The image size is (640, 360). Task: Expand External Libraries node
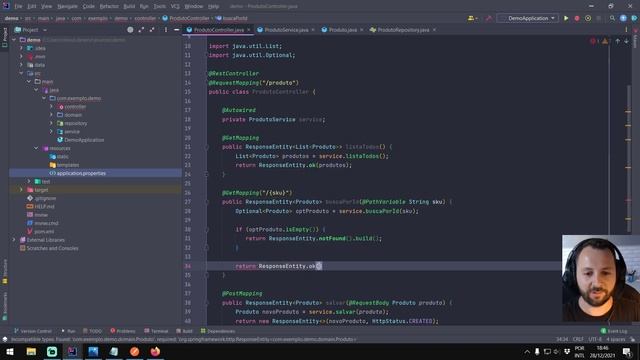(x=14, y=240)
